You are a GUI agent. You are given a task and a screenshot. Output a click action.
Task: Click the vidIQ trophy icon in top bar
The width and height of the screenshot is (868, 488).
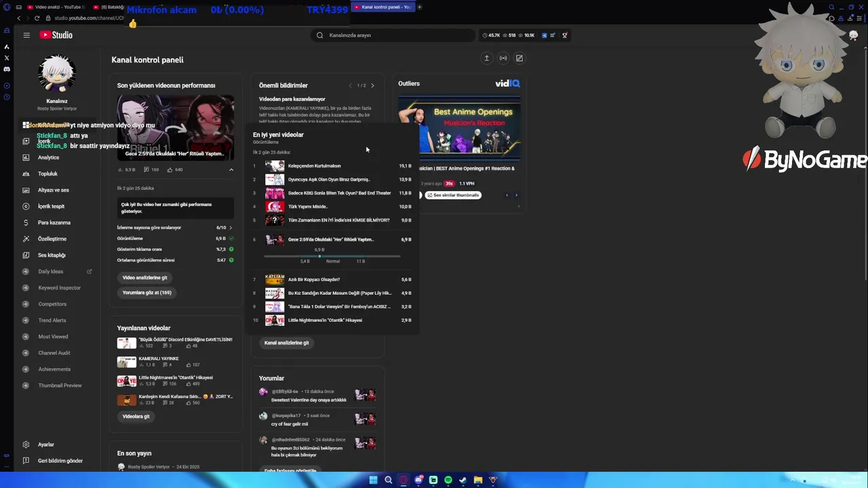tap(564, 35)
